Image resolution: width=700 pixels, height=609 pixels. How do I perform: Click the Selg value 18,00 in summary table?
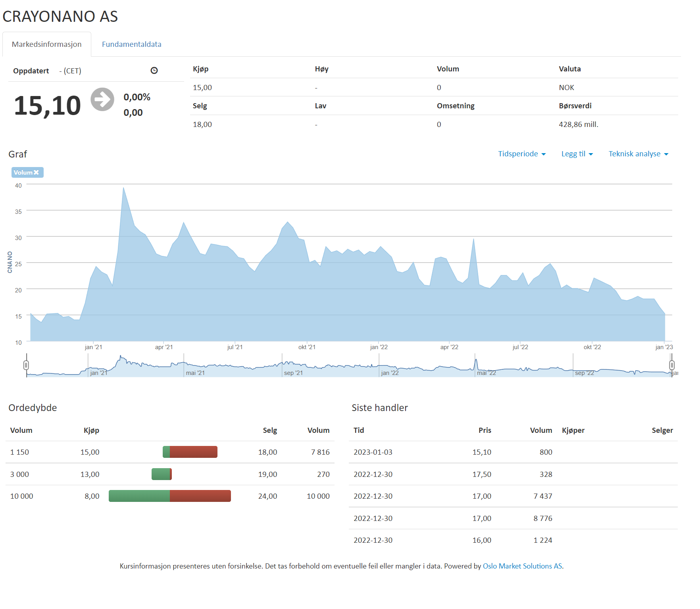[202, 124]
